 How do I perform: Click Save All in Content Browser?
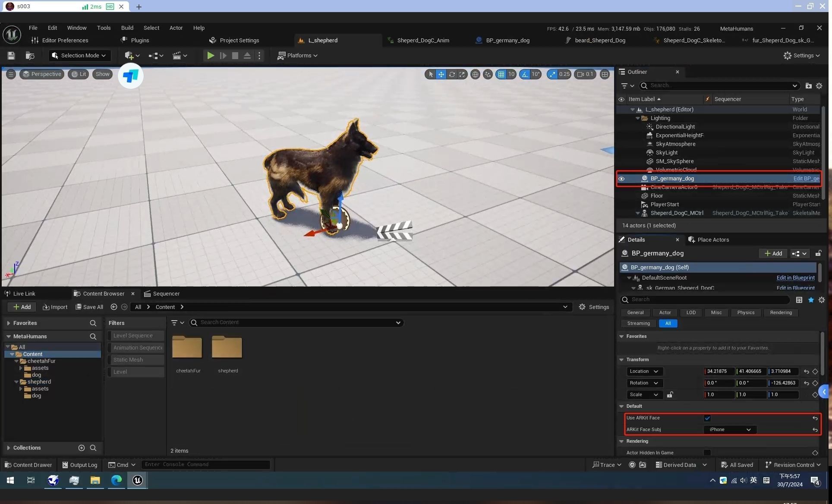[89, 307]
